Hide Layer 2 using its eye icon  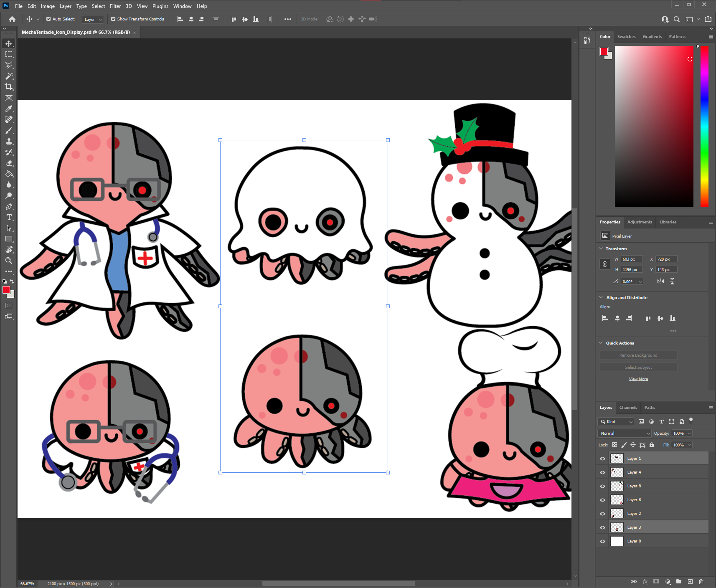(602, 514)
